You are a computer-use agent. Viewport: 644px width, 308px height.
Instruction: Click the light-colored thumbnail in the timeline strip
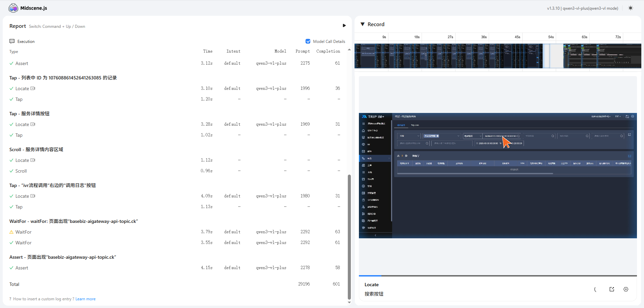[553, 56]
